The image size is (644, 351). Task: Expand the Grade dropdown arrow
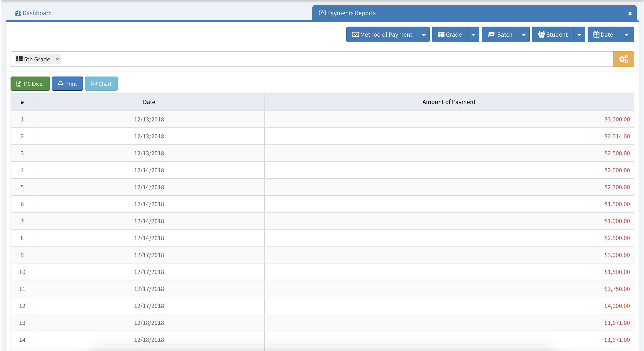(473, 35)
